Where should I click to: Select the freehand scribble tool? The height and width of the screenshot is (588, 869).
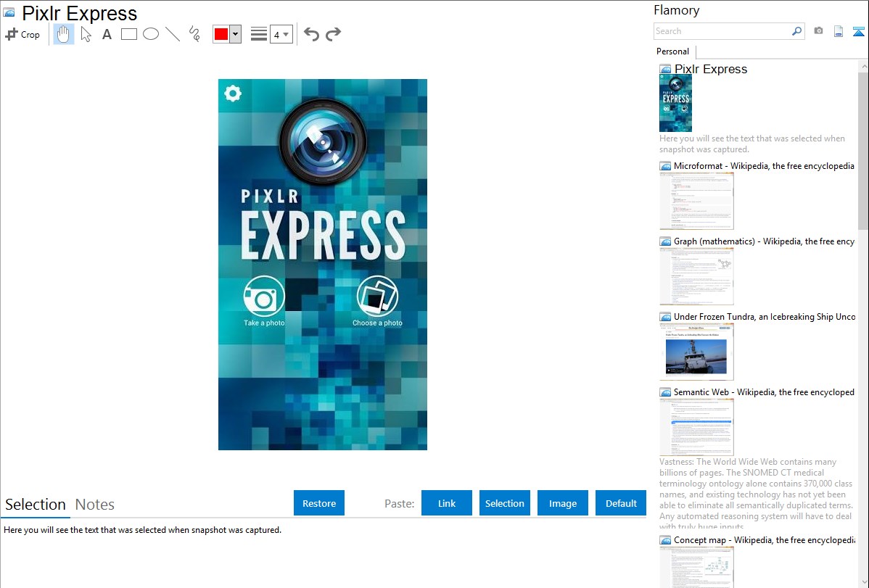coord(194,34)
